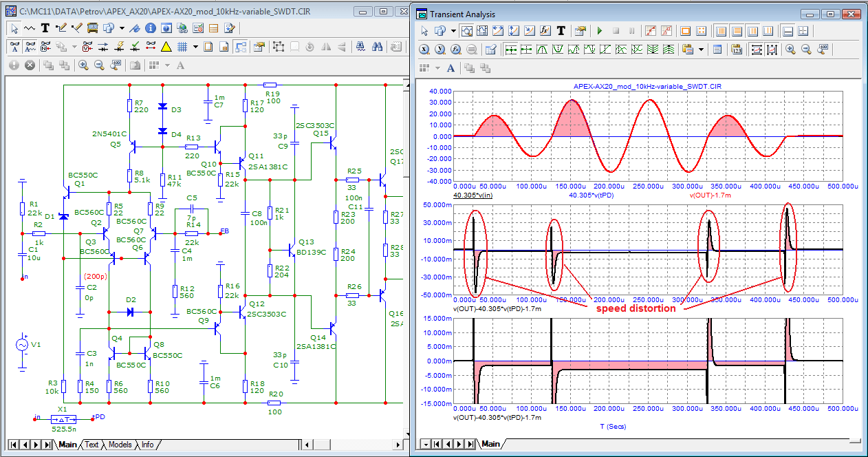
Task: Select Main tab in schematic window
Action: (x=67, y=445)
